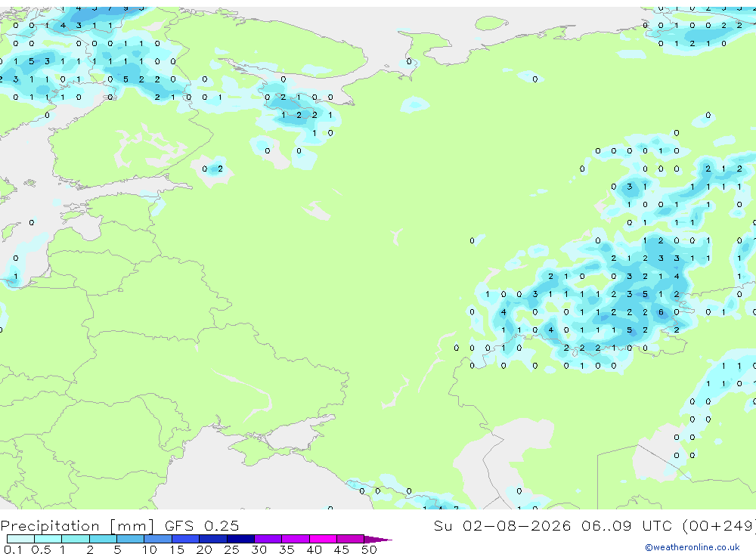Pick the 10–15 mm legend color swatch
The image size is (756, 554).
tap(158, 539)
